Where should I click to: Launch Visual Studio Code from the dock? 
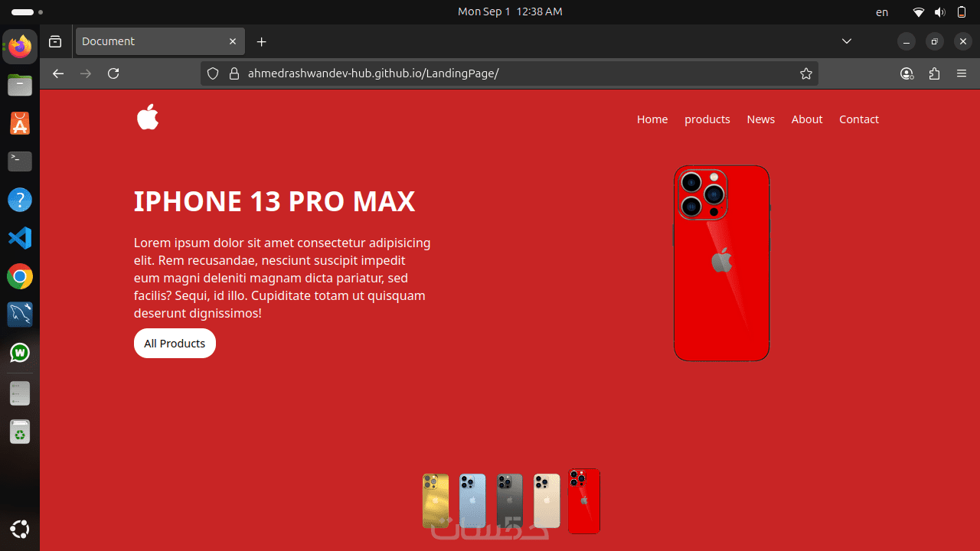coord(20,238)
